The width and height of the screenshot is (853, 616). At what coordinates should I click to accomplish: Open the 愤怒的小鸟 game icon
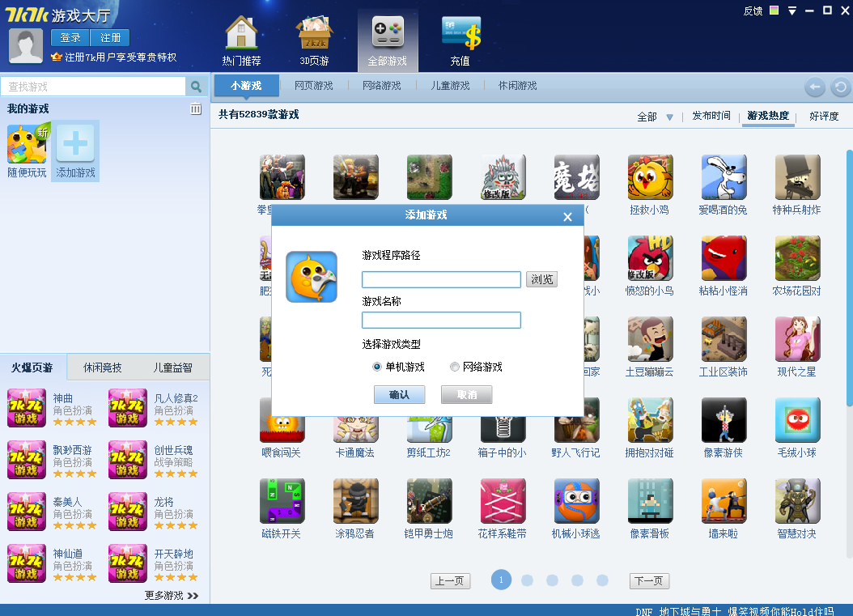click(x=650, y=258)
